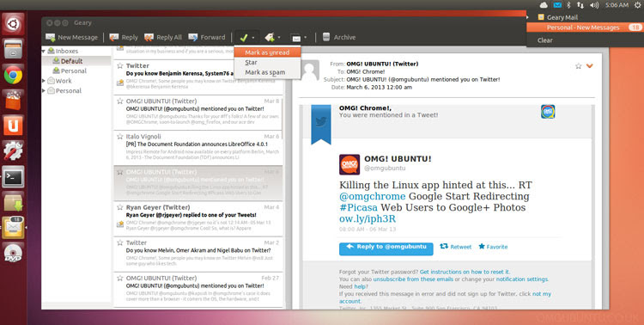The image size is (644, 325).
Task: Open Ryan Geyer replied tweet email
Action: [x=198, y=219]
